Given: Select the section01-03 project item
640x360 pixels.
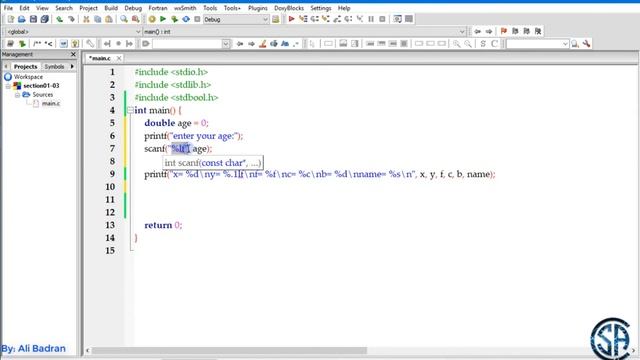Looking at the screenshot, I should click(x=41, y=86).
